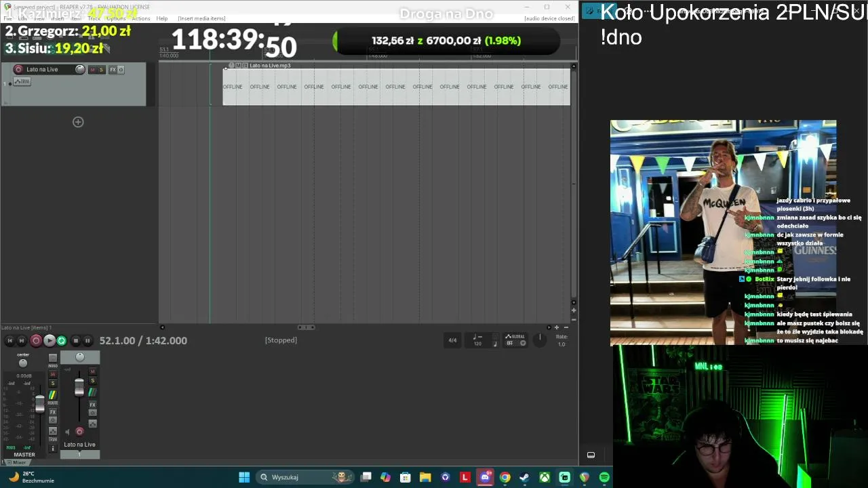Open the Actions menu
Image resolution: width=868 pixels, height=488 pixels.
(141, 18)
